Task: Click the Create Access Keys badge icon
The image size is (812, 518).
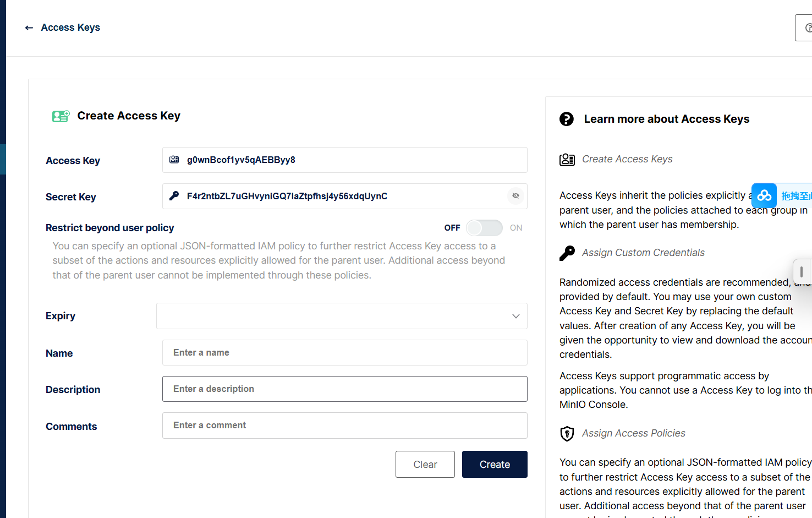Action: point(567,160)
